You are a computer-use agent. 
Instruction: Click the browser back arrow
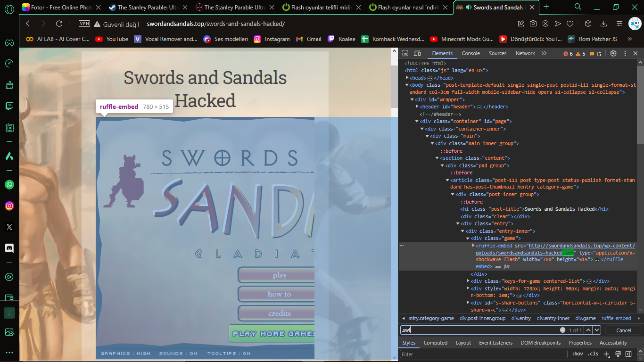click(28, 24)
